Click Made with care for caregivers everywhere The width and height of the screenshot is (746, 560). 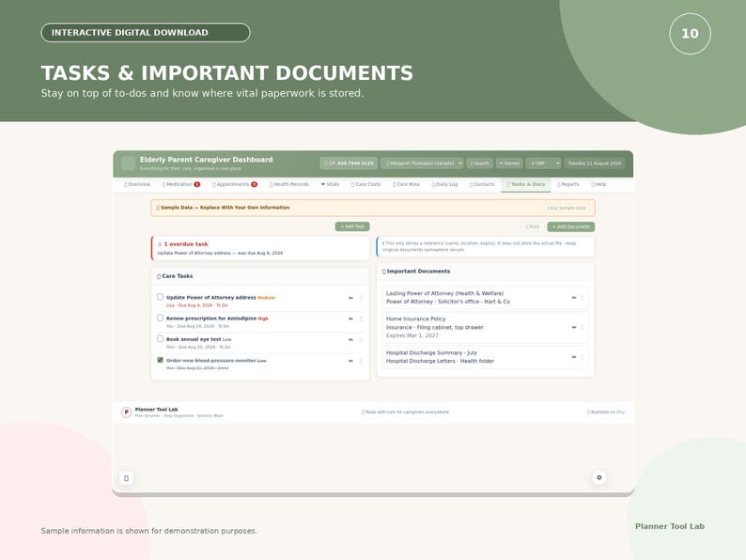coord(405,412)
